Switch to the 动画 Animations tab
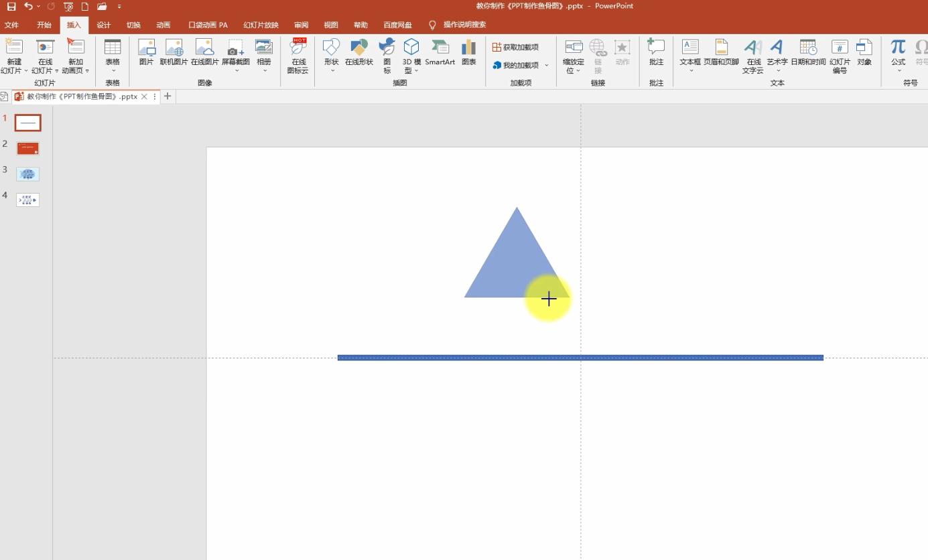Screen dimensions: 928x560 click(163, 25)
